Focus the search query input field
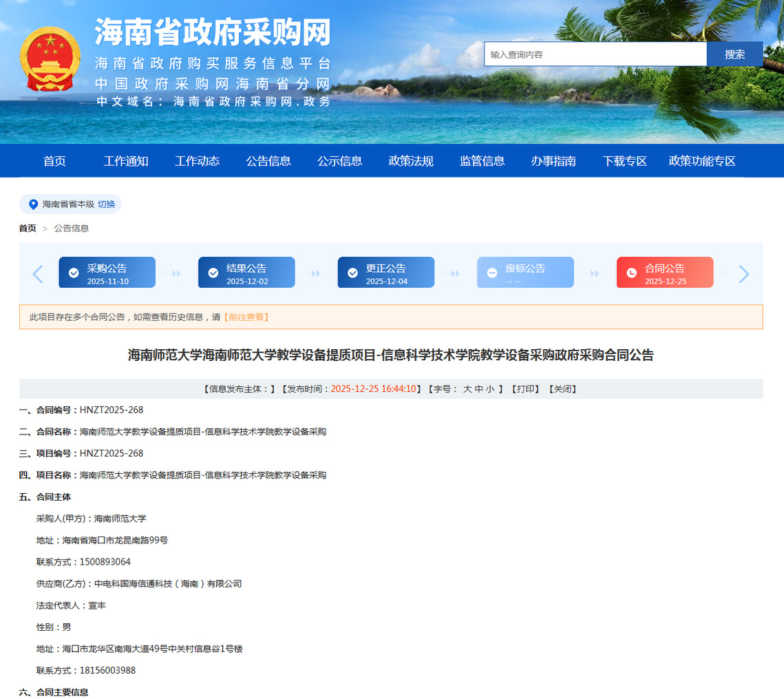This screenshot has width=784, height=699. tap(595, 54)
